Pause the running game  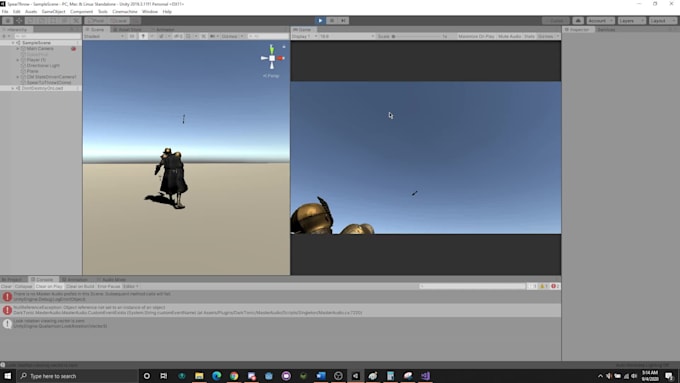click(x=332, y=20)
